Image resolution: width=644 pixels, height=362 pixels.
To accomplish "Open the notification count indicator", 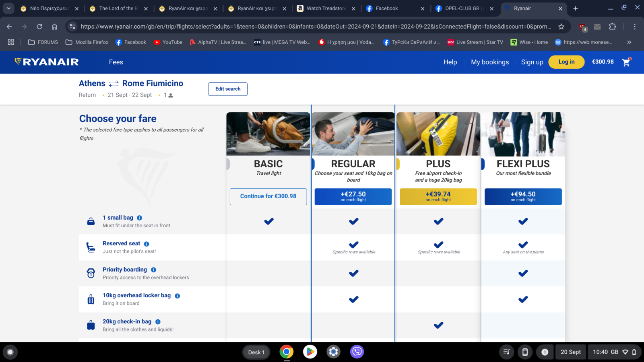I will coord(545,352).
